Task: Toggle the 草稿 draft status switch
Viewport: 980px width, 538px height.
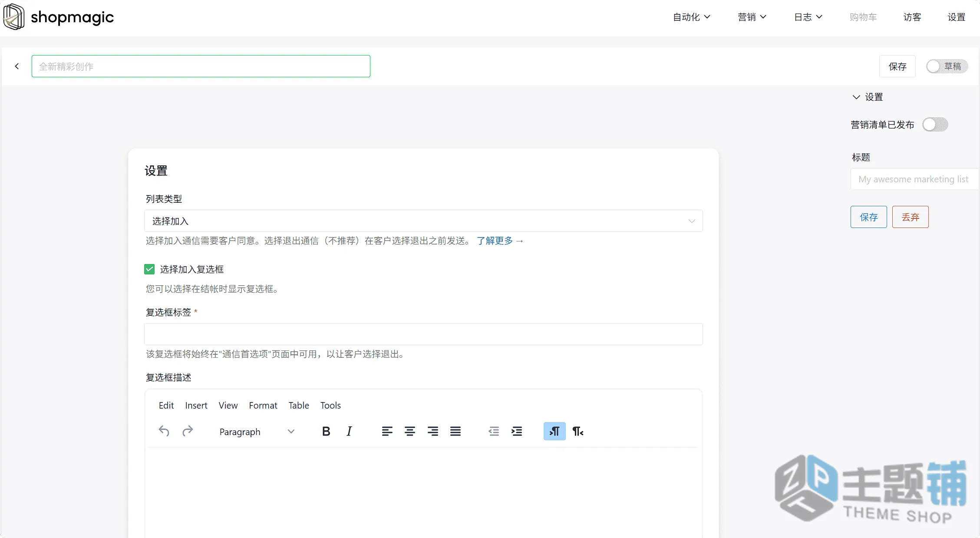Action: click(x=947, y=66)
